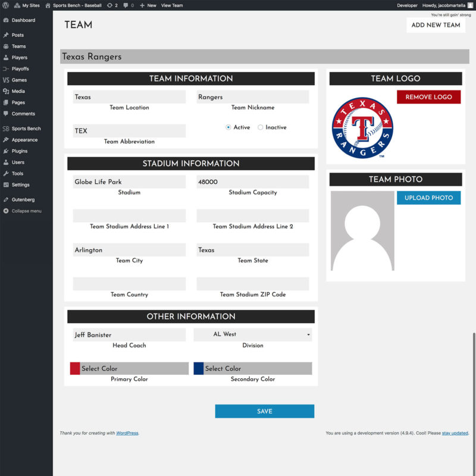Click the Team Stadium Address Line 2 field
Image resolution: width=476 pixels, height=476 pixels.
[252, 216]
